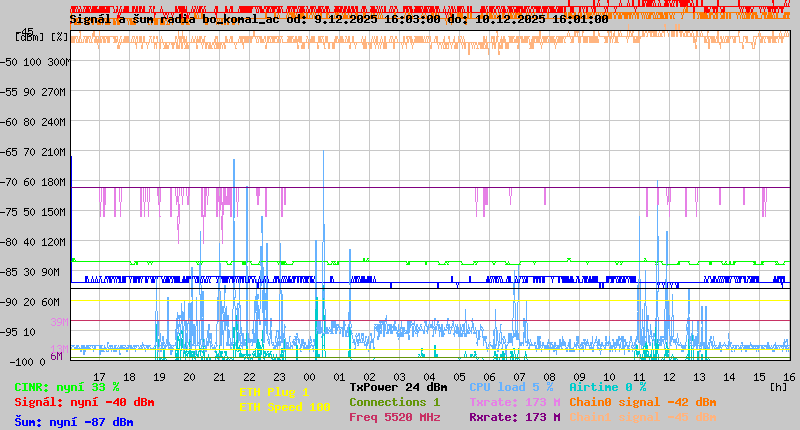
Task: Click hour label "17" on time axis
Action: [x=99, y=377]
